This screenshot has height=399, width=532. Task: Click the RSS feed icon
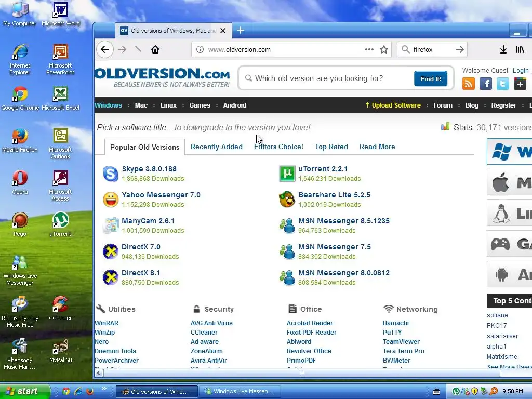click(x=468, y=84)
